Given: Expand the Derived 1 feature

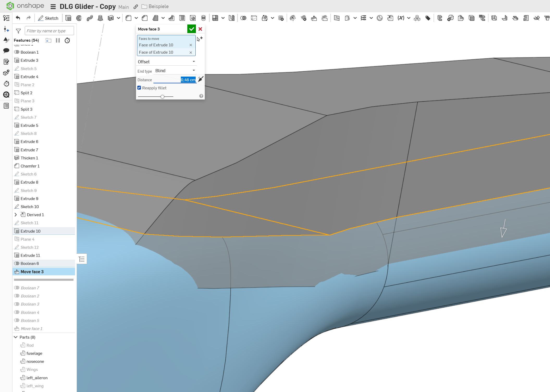Looking at the screenshot, I should coord(16,215).
